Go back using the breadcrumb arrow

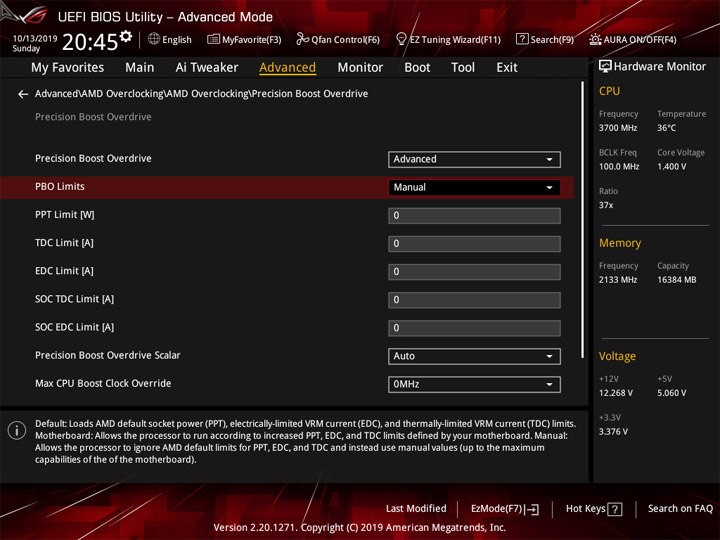click(22, 94)
